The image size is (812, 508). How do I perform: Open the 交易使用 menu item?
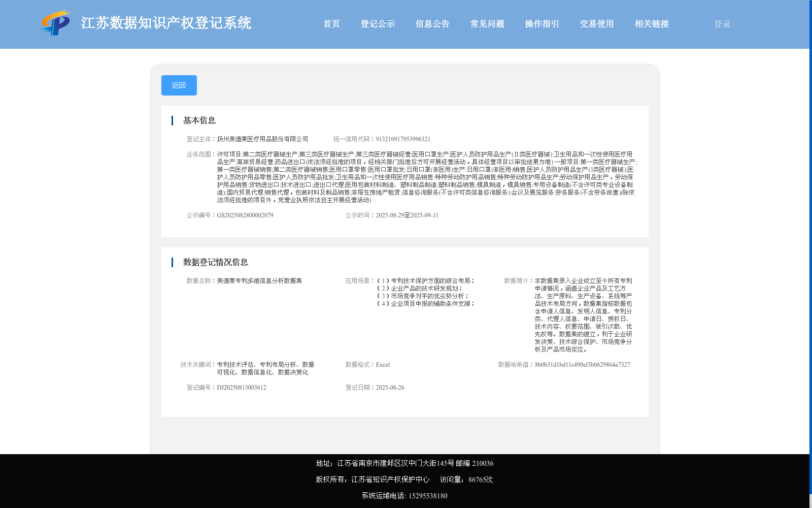pyautogui.click(x=597, y=24)
